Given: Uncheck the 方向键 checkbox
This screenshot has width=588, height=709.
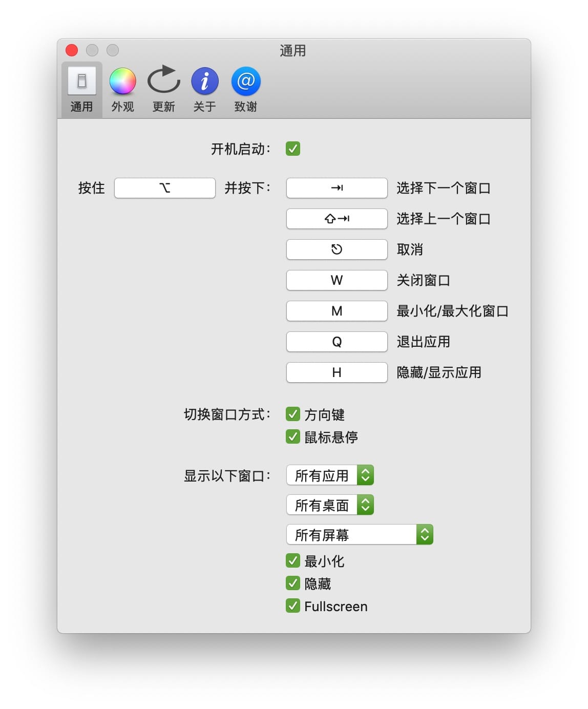Looking at the screenshot, I should coord(293,414).
